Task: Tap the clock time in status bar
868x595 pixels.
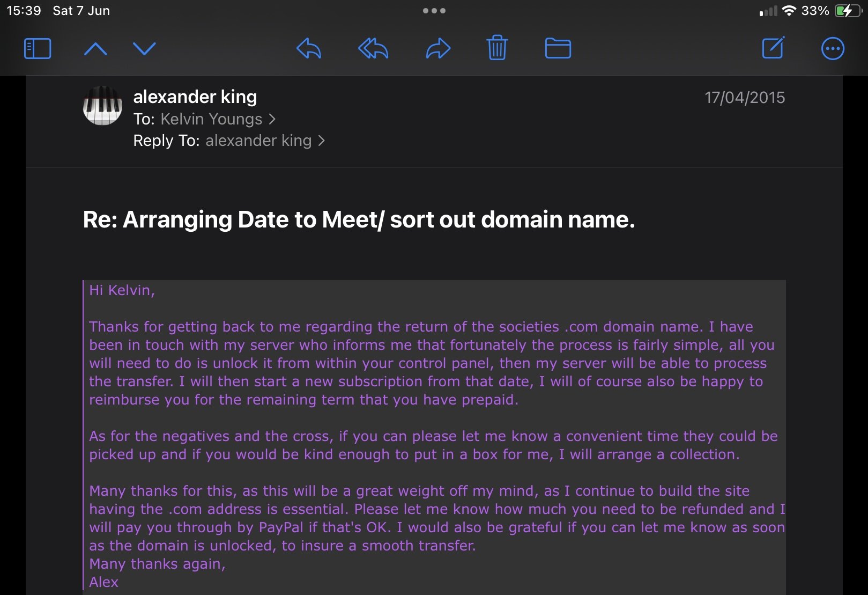Action: tap(24, 11)
